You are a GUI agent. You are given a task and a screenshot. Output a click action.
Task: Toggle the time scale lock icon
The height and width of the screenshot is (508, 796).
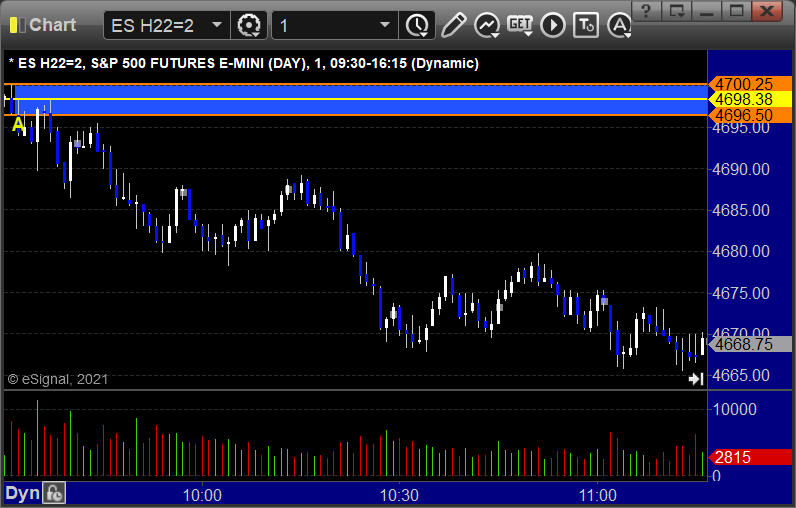point(54,494)
